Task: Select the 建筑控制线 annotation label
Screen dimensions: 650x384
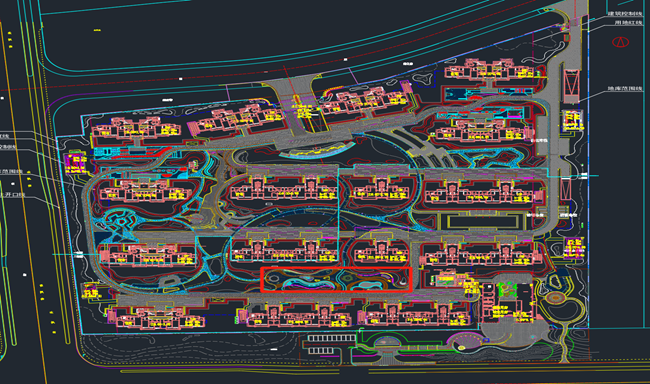Action: (x=625, y=14)
